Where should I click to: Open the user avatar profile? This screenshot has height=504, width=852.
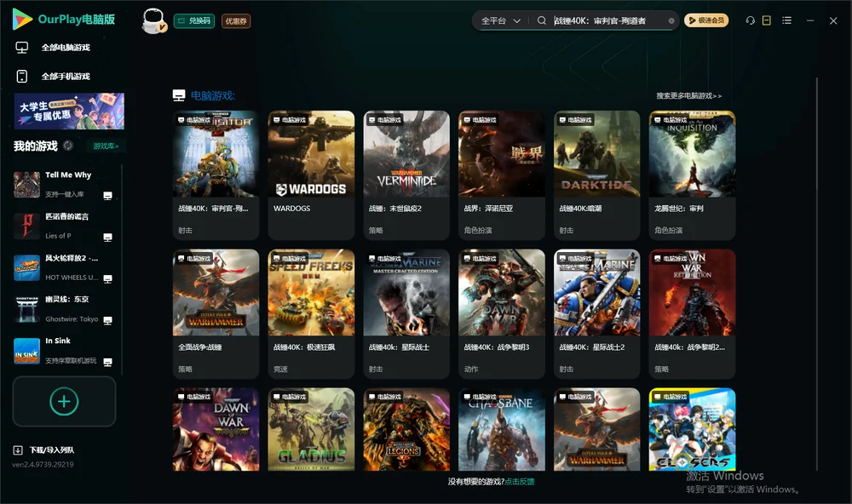[153, 20]
